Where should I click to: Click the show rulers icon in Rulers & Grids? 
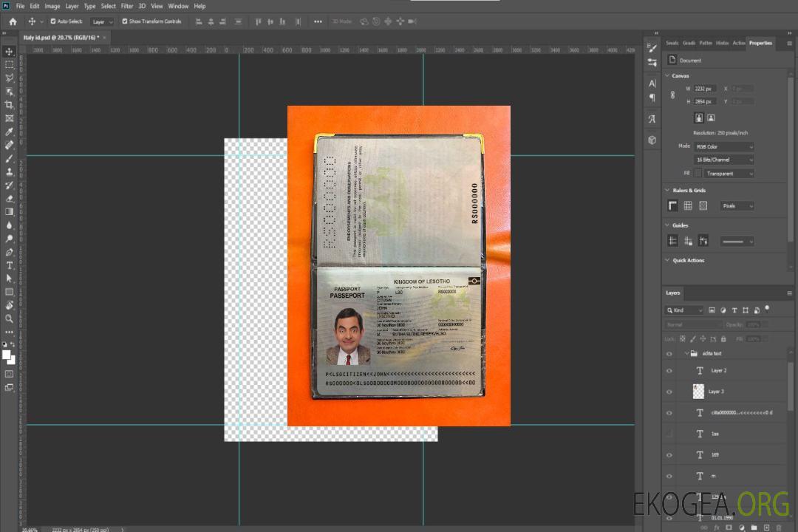pyautogui.click(x=672, y=205)
